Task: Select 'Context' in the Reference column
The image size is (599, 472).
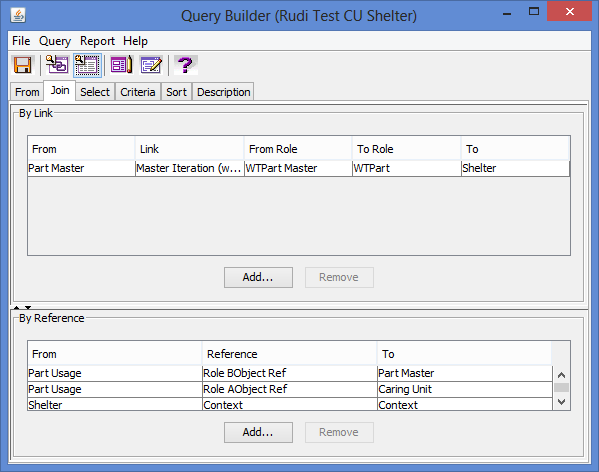Action: pyautogui.click(x=290, y=404)
